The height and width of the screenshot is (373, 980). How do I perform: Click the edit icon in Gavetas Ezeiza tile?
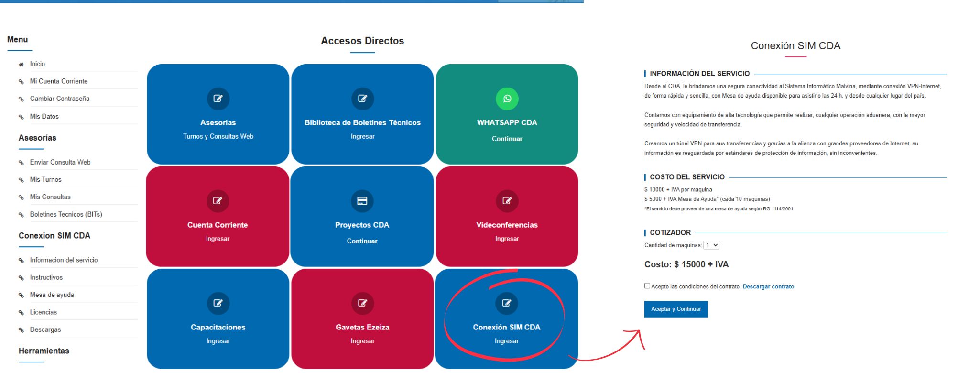[x=362, y=303]
